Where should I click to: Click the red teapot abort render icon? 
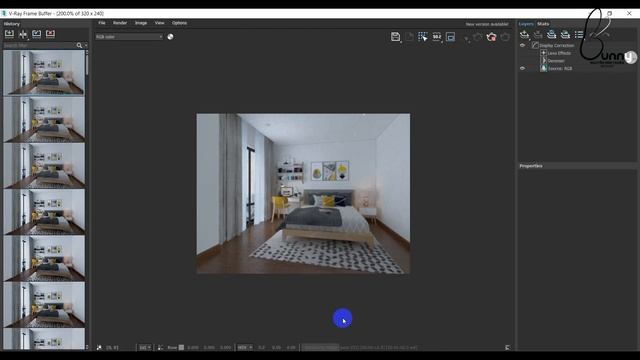pyautogui.click(x=491, y=37)
